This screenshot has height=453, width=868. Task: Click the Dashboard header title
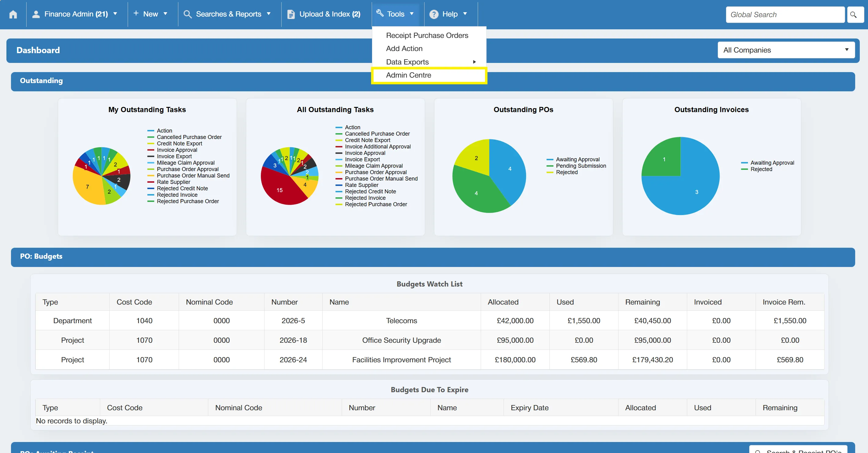click(38, 50)
